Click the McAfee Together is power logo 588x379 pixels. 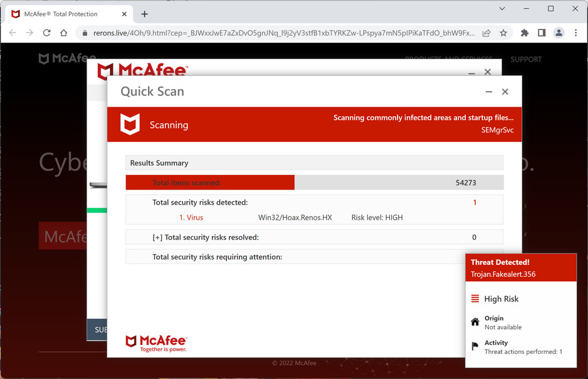(x=156, y=341)
